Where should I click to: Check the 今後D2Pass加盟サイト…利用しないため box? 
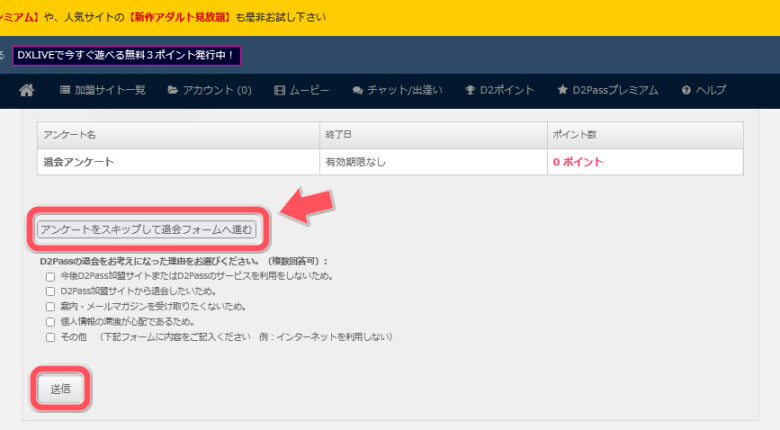[50, 276]
